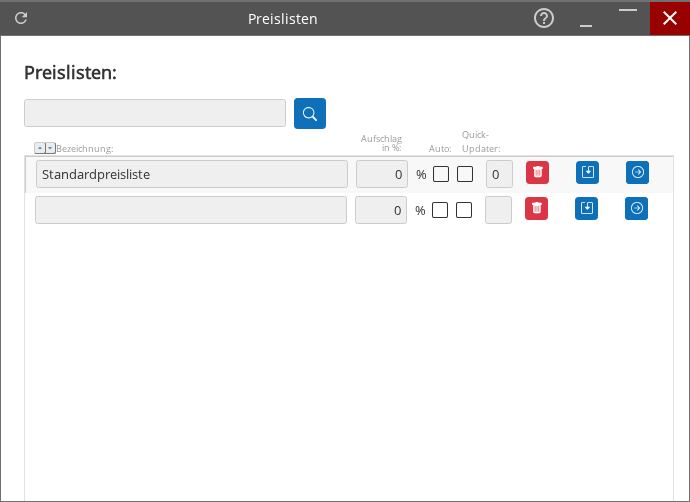Click the blue search magnifier button
Viewport: 690px width, 502px height.
click(x=310, y=113)
